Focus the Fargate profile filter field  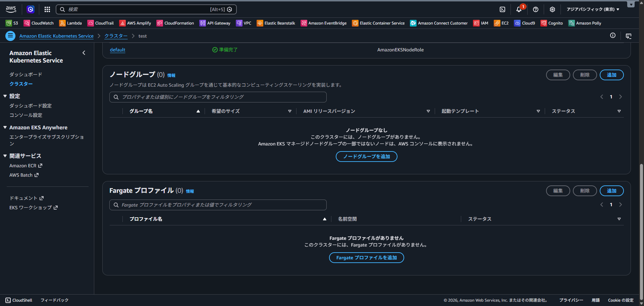click(218, 205)
